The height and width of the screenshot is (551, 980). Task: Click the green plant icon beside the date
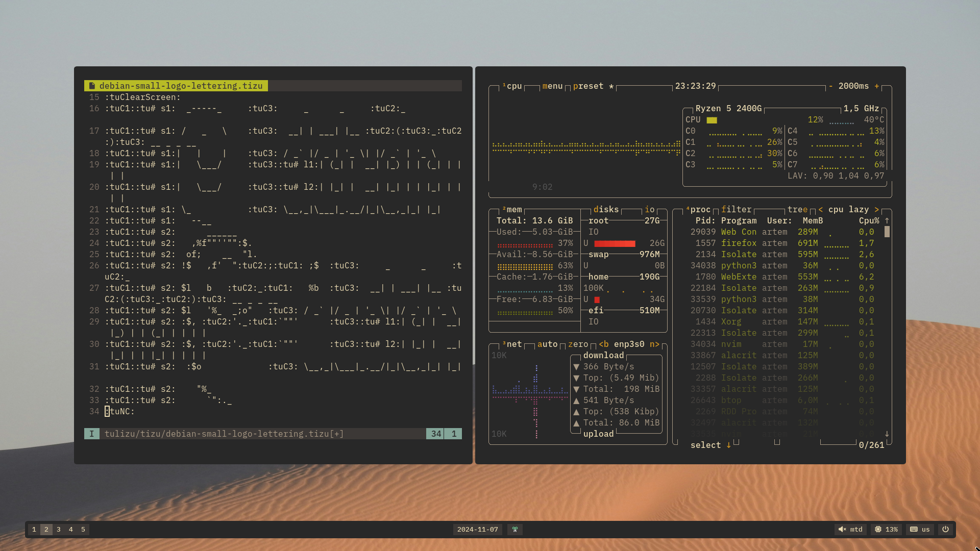point(514,529)
